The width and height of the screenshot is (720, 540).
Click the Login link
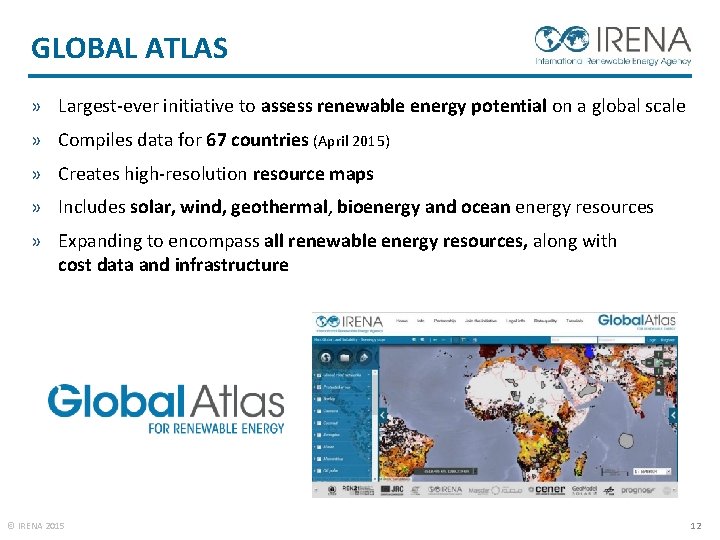pyautogui.click(x=652, y=340)
